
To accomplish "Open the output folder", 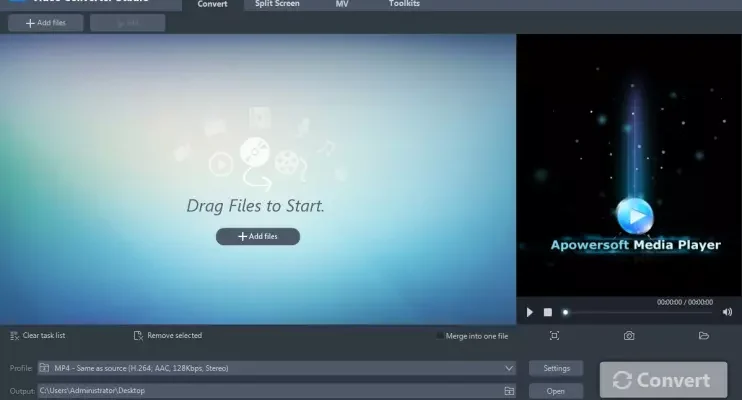I will (556, 391).
